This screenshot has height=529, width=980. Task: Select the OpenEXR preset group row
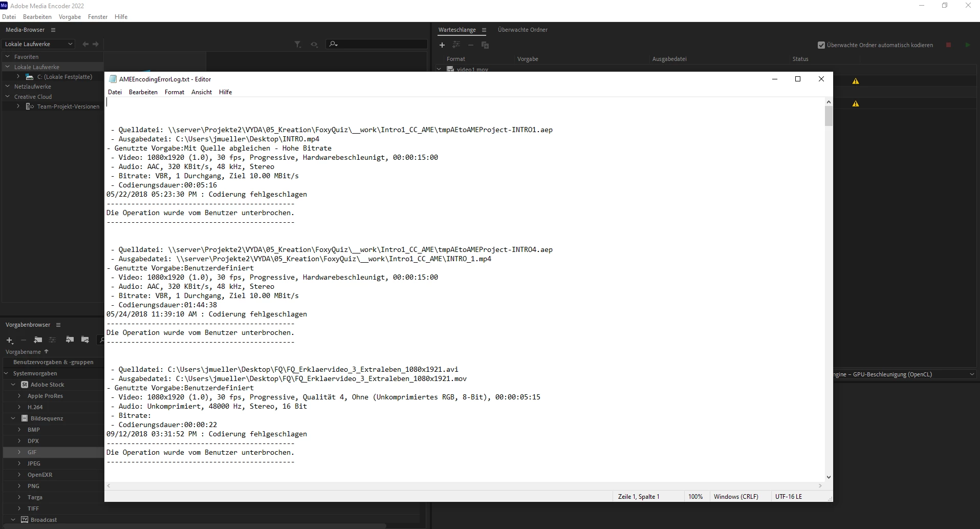53,475
